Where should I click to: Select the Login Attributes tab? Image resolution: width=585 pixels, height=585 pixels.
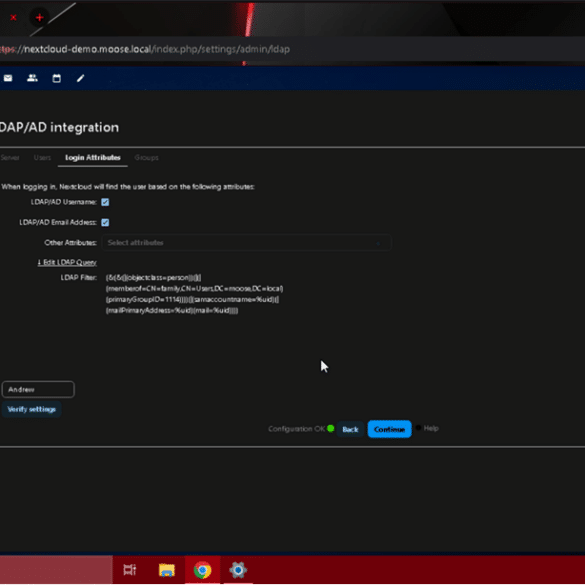coord(93,157)
